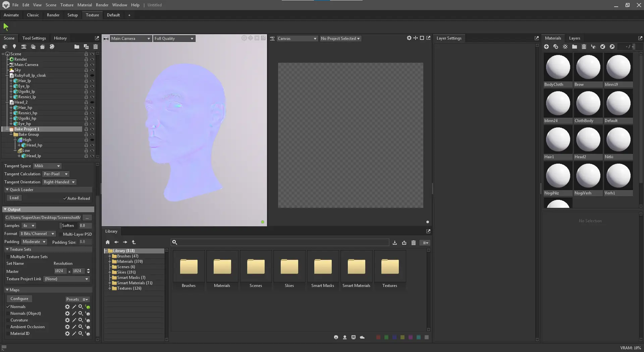This screenshot has height=352, width=644.
Task: Delete selected scene object with trash icon
Action: [x=96, y=47]
